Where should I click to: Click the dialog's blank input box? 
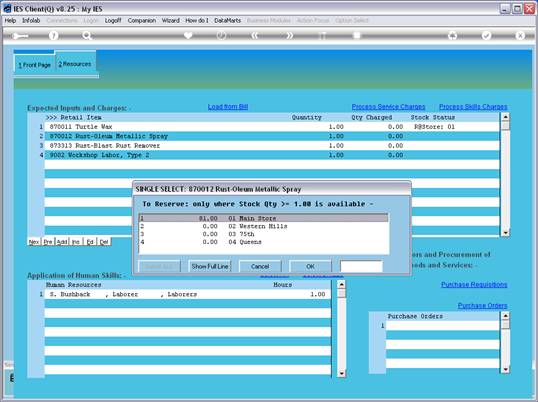[361, 266]
